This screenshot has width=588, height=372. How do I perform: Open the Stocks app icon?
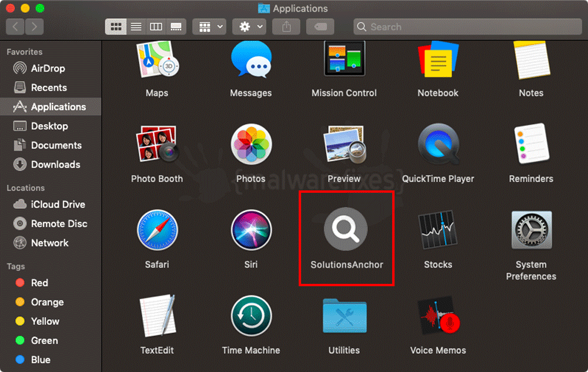point(438,230)
